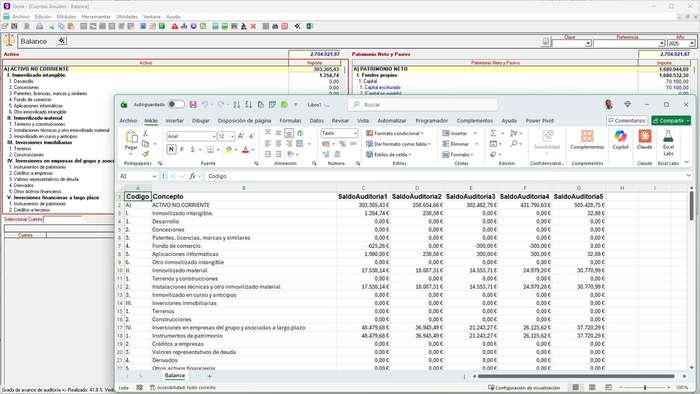Open the Texto number format dropdown
700x394 pixels.
[x=355, y=133]
